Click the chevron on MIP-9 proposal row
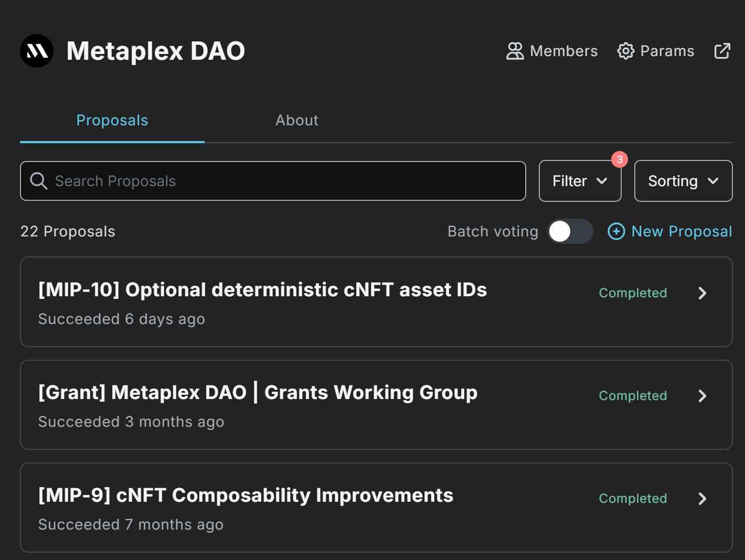Screen dimensions: 745x560 703,499
